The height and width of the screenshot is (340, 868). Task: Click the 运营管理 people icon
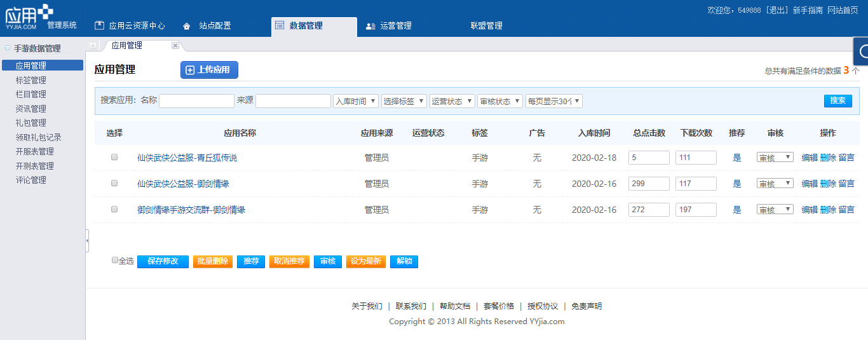click(370, 26)
